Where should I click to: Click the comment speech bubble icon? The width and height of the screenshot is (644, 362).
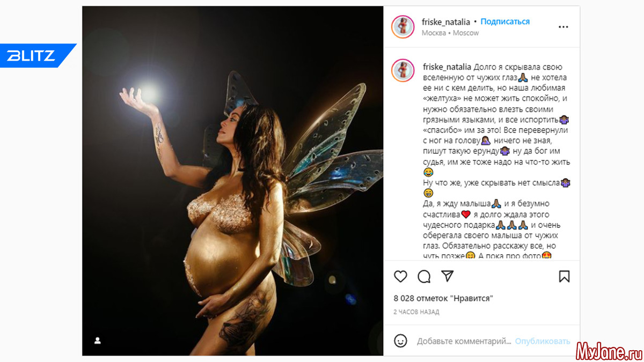point(424,276)
